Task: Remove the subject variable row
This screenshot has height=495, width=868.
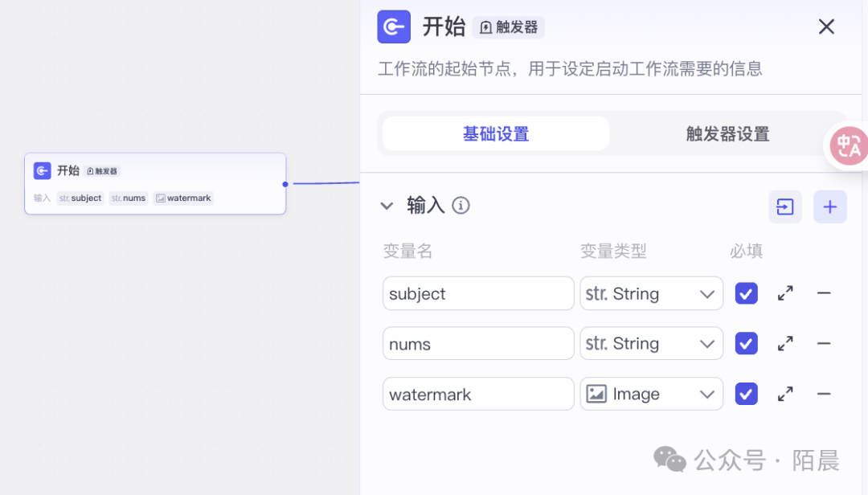Action: click(x=824, y=293)
